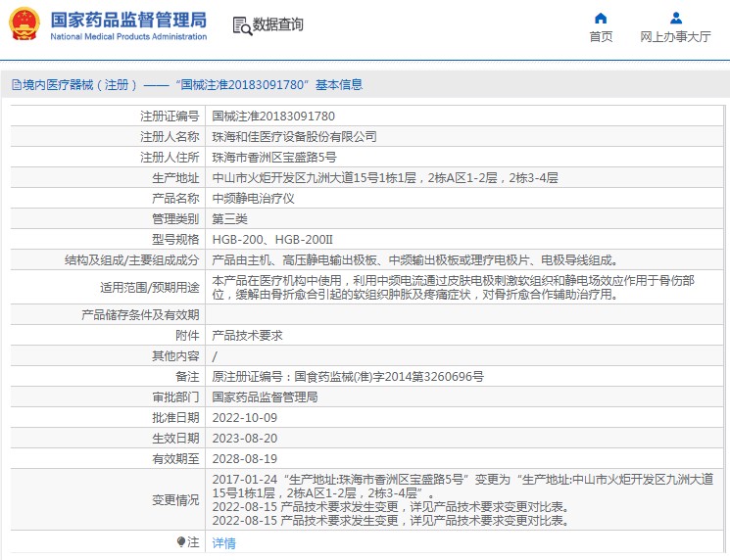Select 审批部门 value 国家药品监督管理局

pyautogui.click(x=265, y=397)
